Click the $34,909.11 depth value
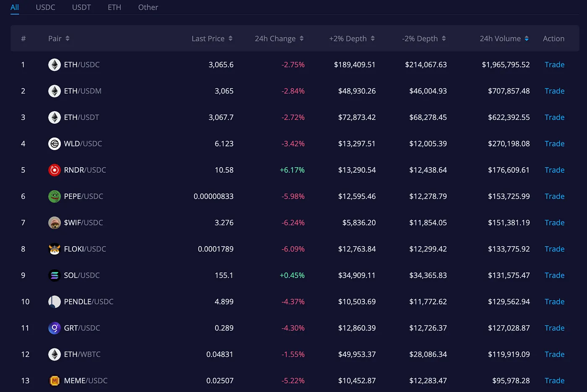 (357, 275)
